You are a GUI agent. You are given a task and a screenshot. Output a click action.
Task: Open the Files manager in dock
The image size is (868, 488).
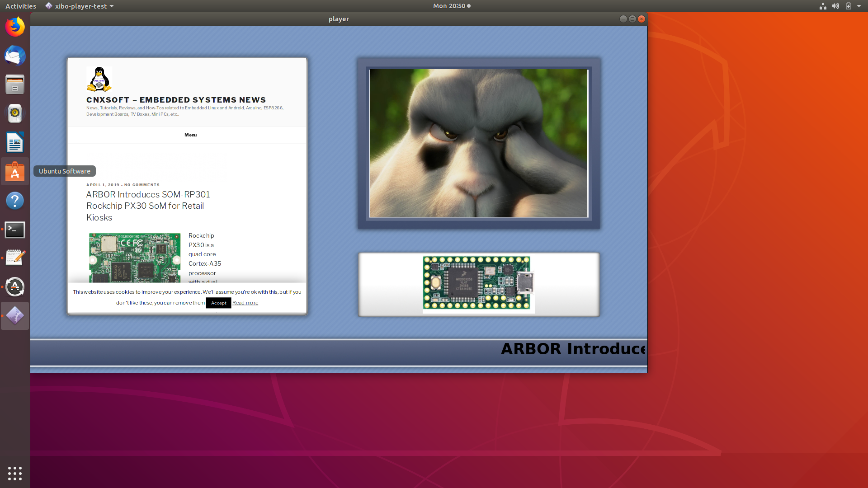15,84
